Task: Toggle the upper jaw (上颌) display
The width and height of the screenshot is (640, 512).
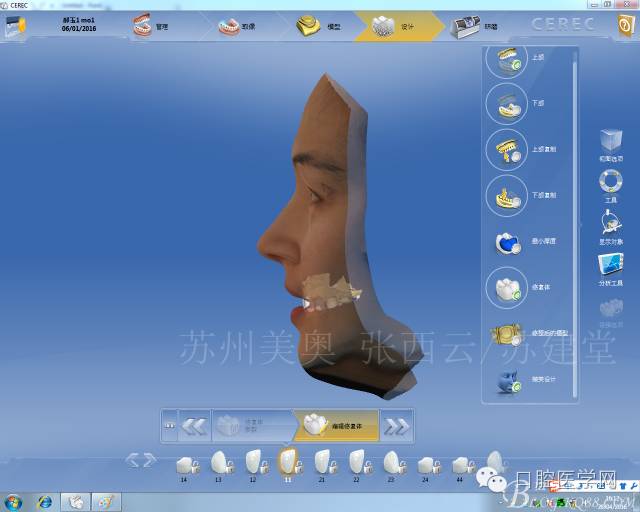Action: (x=506, y=59)
